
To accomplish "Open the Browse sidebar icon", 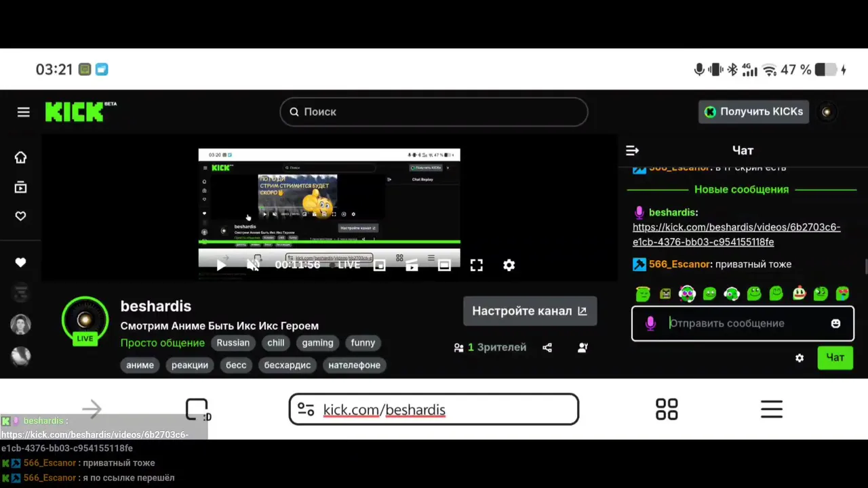I will pos(21,187).
